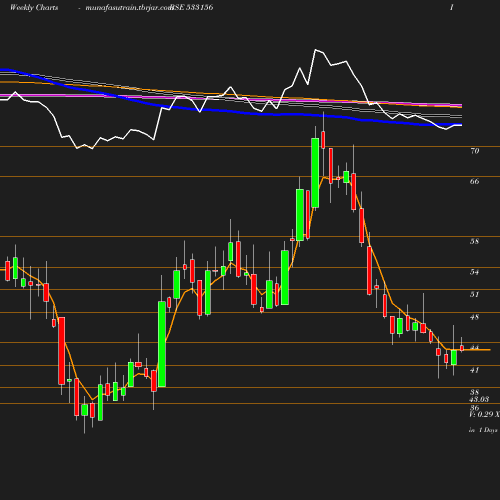Click the peak of the white indicator line
The height and width of the screenshot is (500, 500).
click(x=315, y=50)
